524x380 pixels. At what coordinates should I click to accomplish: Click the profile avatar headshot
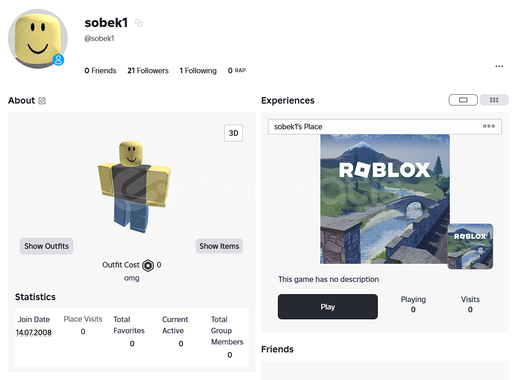(x=38, y=38)
